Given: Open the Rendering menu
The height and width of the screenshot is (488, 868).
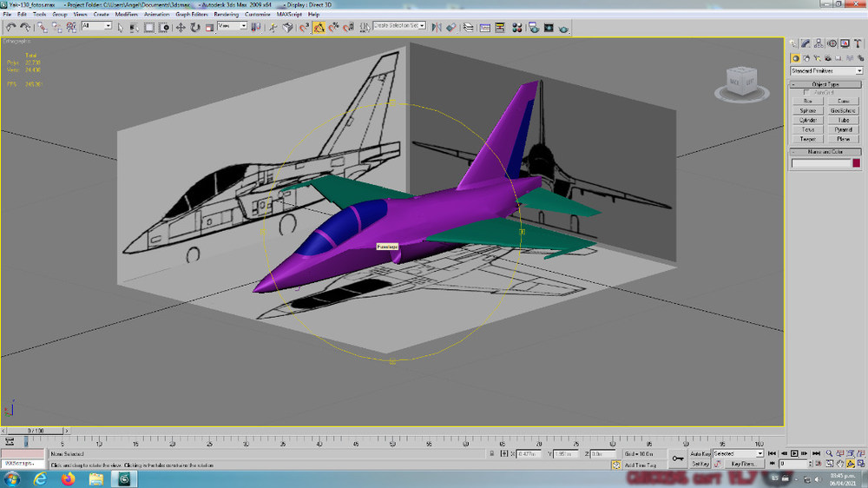Looking at the screenshot, I should click(x=226, y=15).
